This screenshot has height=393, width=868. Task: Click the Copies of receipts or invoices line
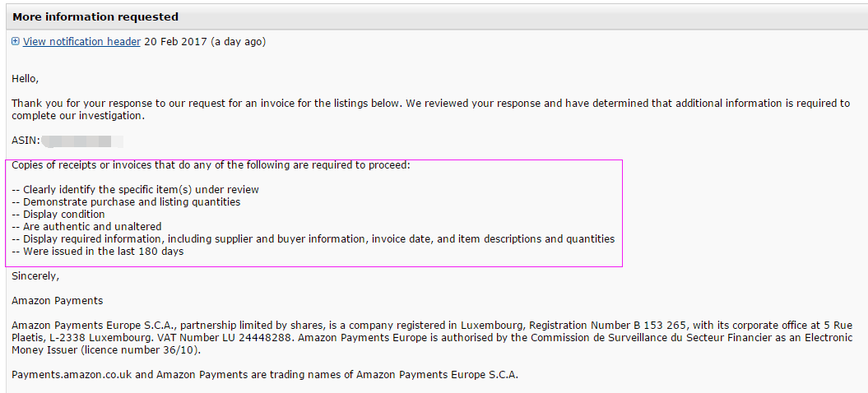[x=211, y=165]
